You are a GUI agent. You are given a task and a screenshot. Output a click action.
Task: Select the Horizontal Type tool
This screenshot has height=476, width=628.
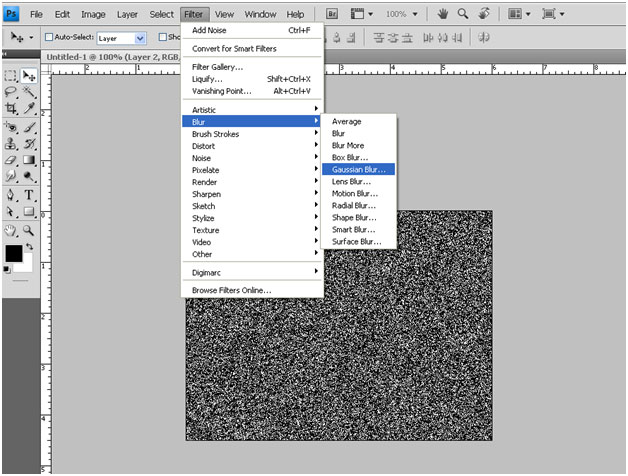(29, 195)
